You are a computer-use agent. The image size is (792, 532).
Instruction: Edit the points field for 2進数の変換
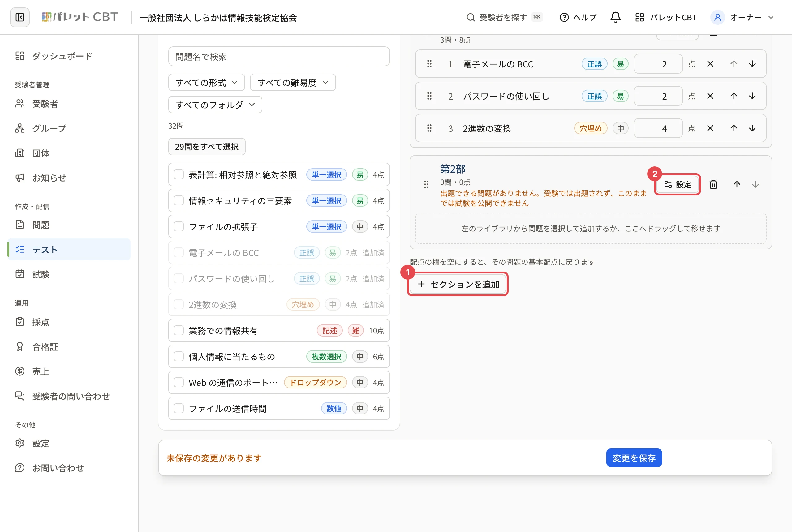(658, 128)
